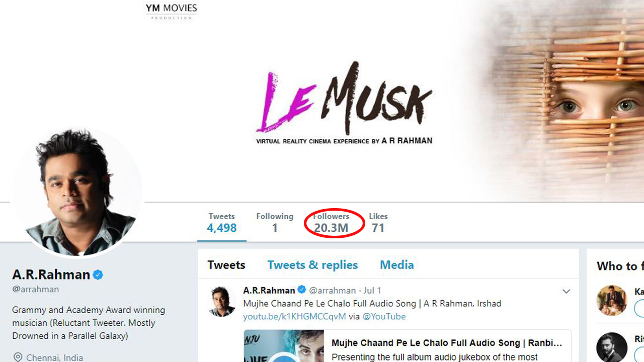
Task: View the 4,498 Tweets count
Action: click(222, 223)
